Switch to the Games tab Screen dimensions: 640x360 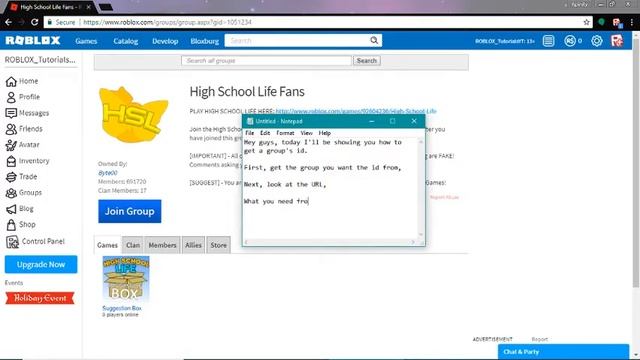click(107, 245)
